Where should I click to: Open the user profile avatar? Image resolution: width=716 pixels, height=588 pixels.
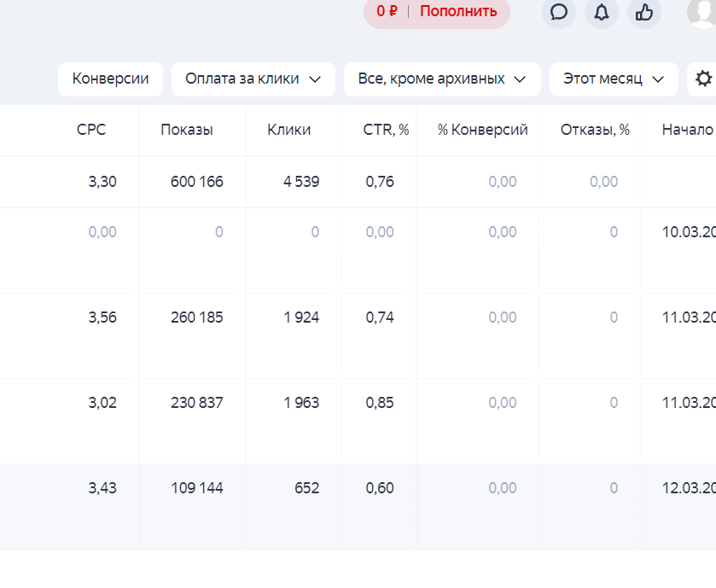[702, 12]
